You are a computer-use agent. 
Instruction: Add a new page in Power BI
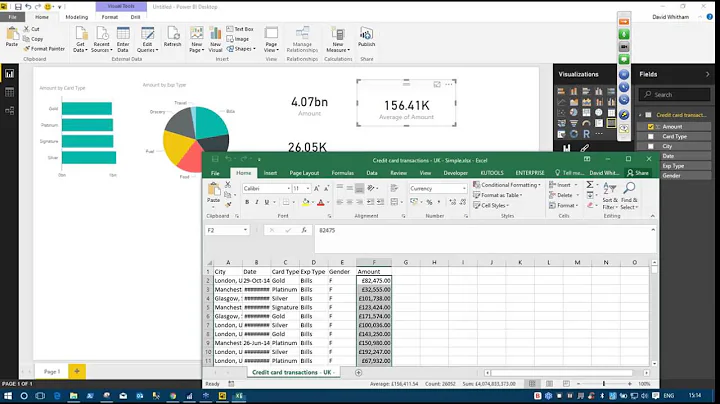pyautogui.click(x=77, y=371)
